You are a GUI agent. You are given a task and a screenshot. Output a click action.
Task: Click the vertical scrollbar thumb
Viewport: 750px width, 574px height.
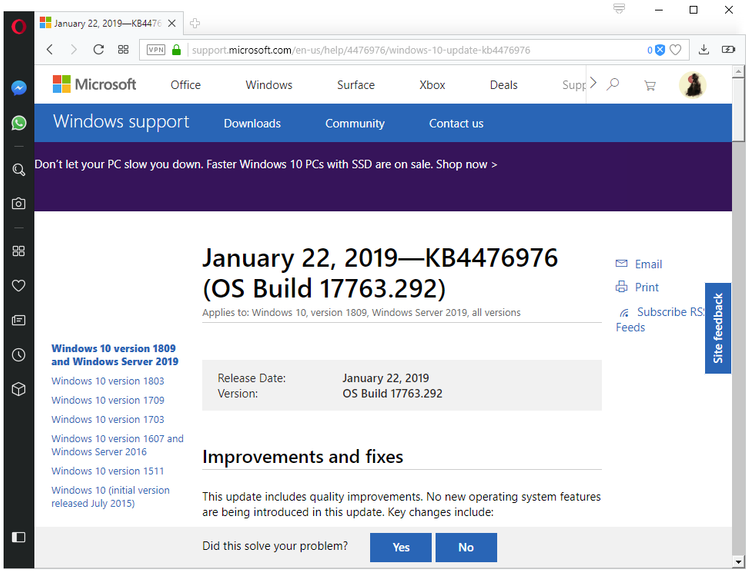(738, 110)
